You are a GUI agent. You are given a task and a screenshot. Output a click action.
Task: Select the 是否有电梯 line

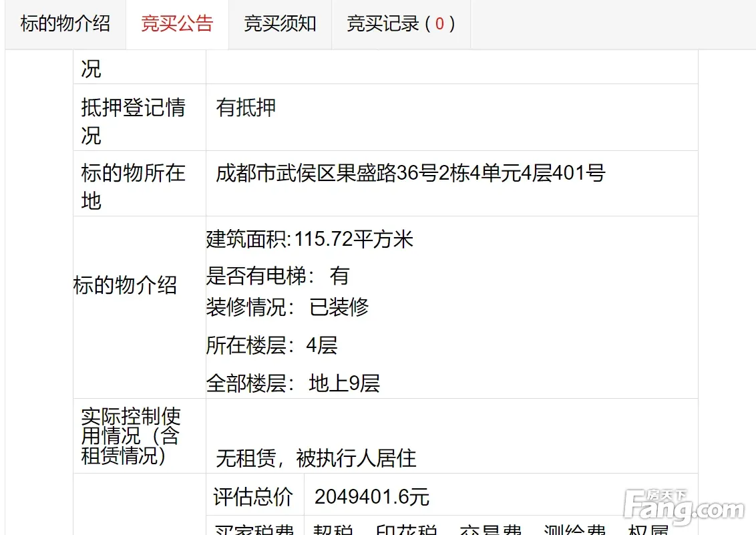click(278, 276)
